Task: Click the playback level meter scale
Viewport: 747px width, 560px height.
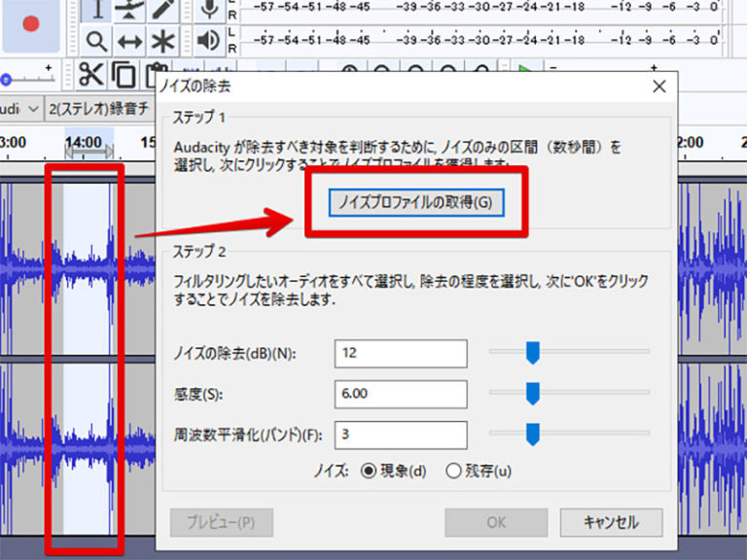Action: [483, 40]
